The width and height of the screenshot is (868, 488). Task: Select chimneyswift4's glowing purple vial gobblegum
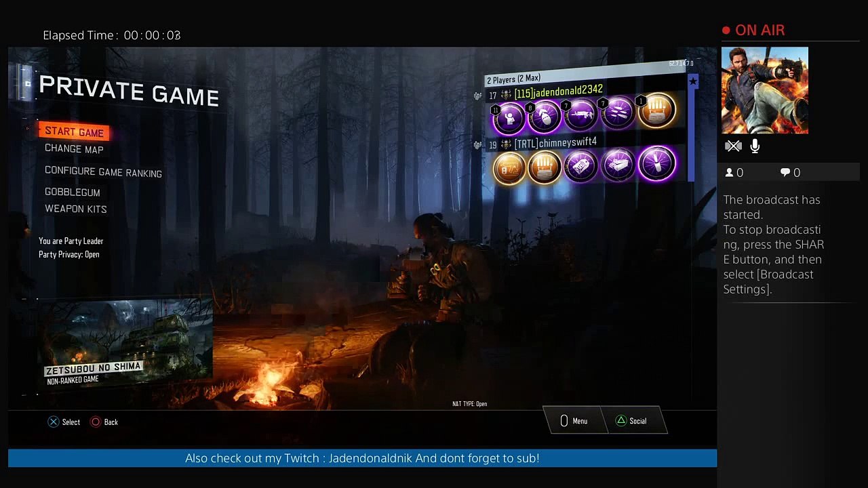tap(656, 163)
